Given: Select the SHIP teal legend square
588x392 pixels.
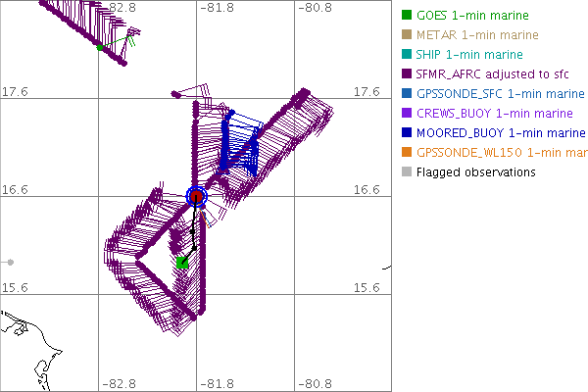Looking at the screenshot, I should 406,55.
